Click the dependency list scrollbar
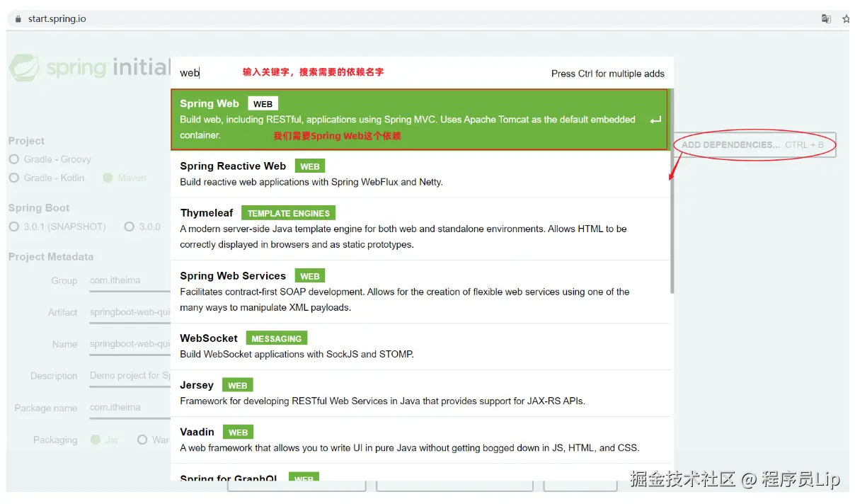The image size is (855, 504). (672, 191)
